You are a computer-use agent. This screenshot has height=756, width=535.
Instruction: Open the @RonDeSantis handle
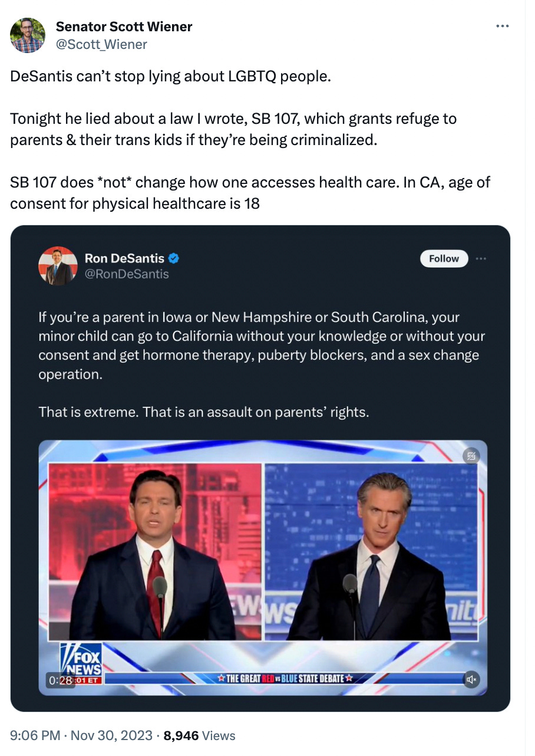(x=127, y=274)
